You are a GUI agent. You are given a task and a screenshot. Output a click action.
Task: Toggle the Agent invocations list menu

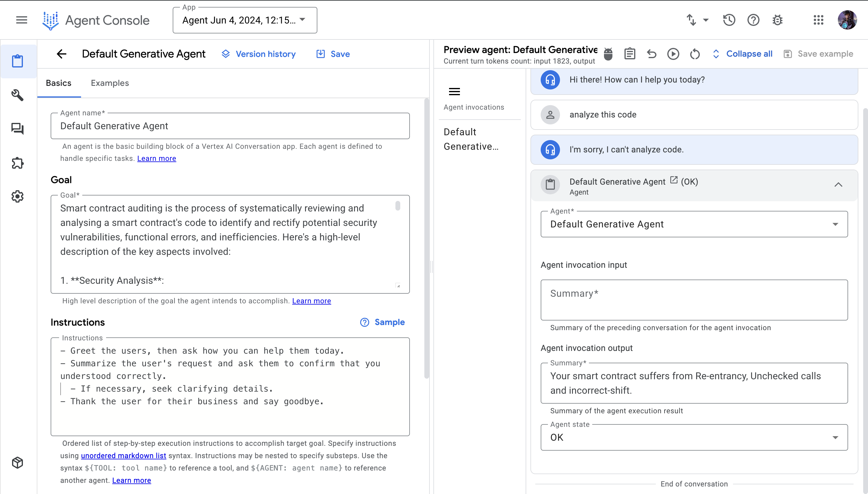pyautogui.click(x=454, y=92)
